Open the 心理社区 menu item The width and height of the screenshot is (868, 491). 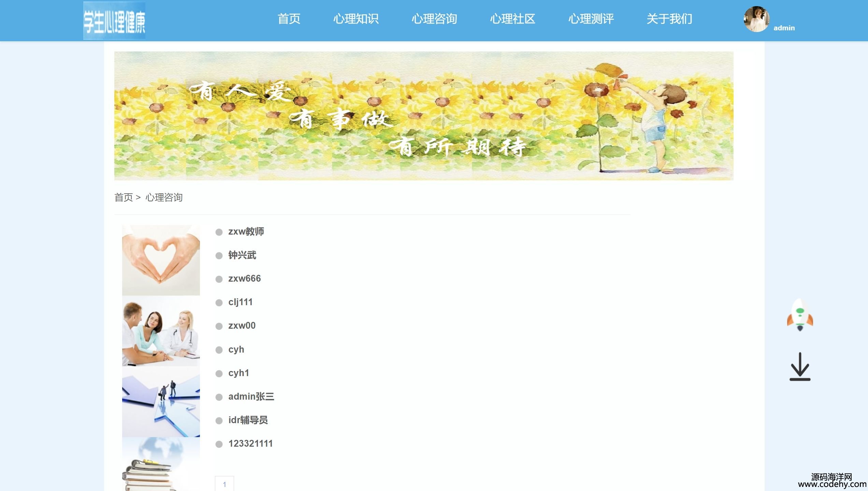(513, 19)
